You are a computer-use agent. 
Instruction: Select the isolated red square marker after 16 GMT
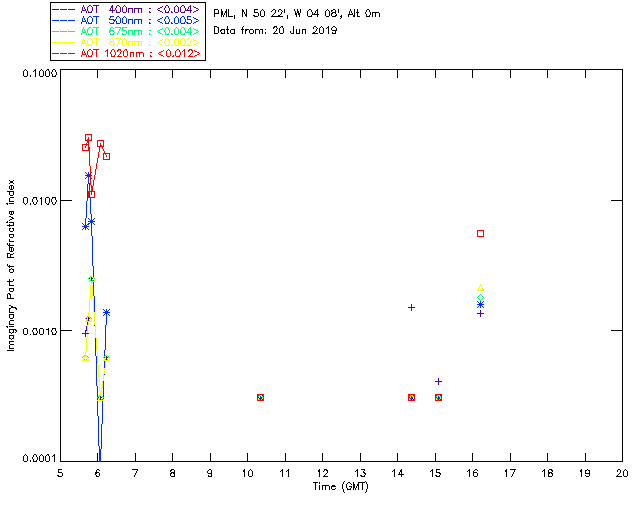point(480,234)
